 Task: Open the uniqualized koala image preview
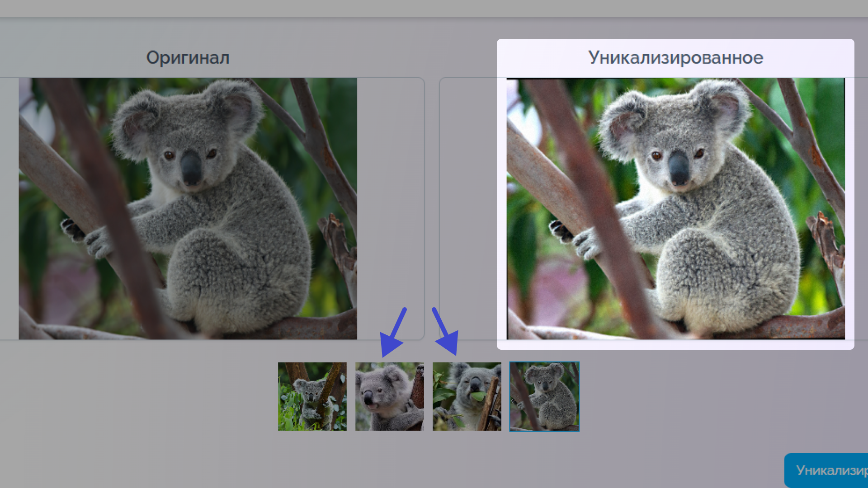pyautogui.click(x=675, y=208)
